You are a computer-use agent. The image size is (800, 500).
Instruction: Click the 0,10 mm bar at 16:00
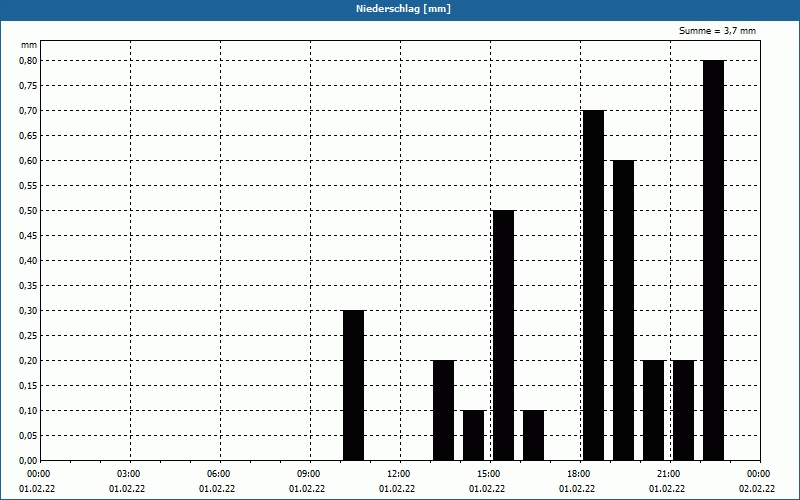[534, 435]
